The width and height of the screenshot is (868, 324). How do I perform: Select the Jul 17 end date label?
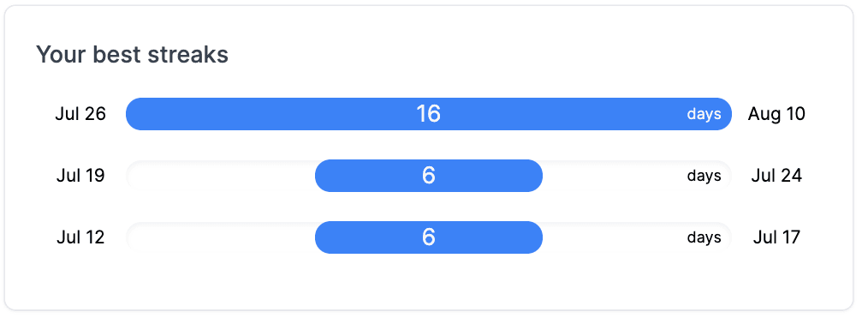tap(776, 237)
